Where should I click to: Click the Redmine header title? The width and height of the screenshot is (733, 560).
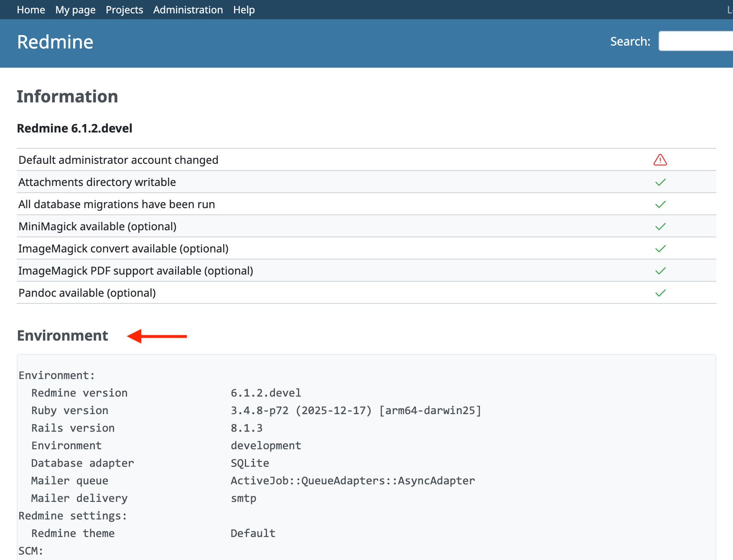[55, 42]
